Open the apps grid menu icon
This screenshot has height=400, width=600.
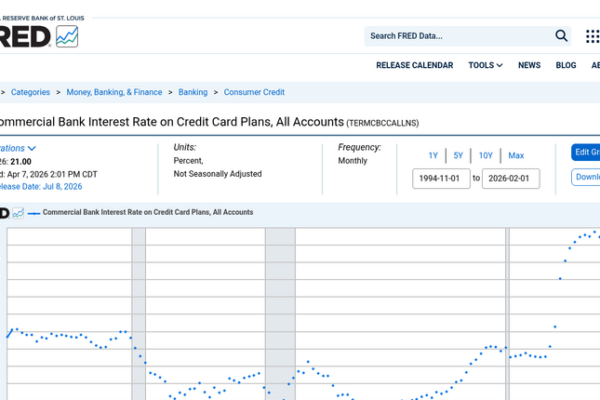[x=592, y=36]
